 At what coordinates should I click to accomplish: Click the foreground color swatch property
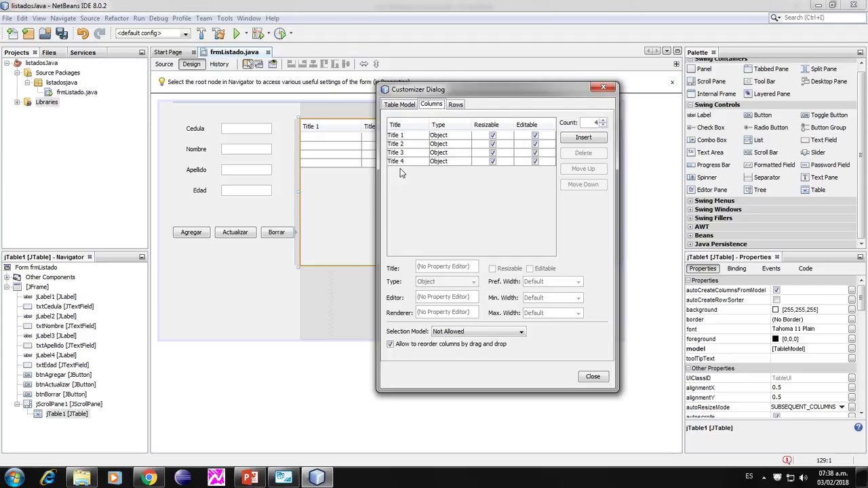click(x=775, y=339)
